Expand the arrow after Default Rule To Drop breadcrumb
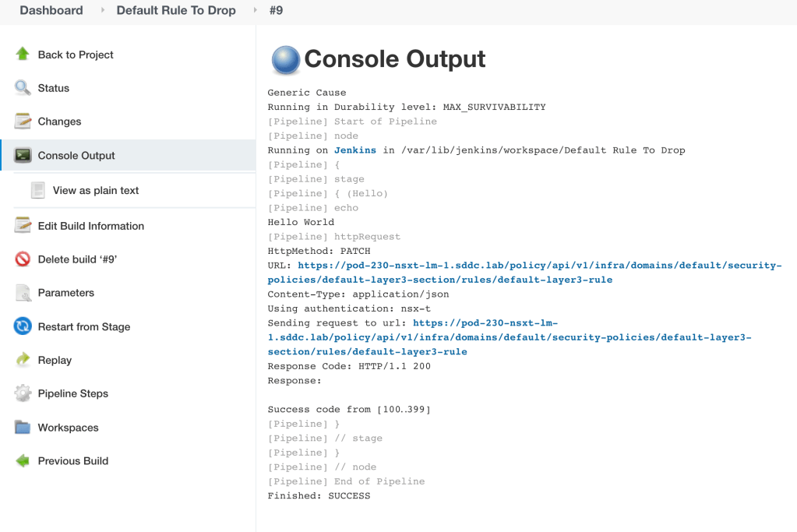 coord(255,11)
